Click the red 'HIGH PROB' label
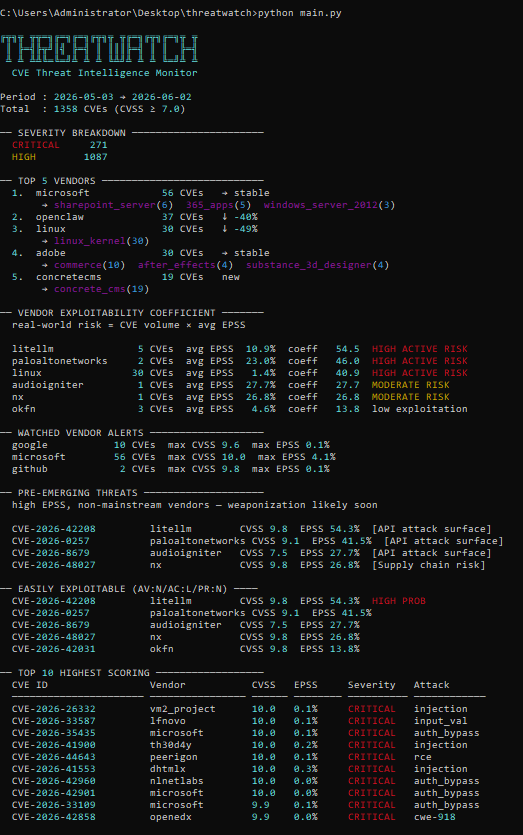This screenshot has width=523, height=835. 399,601
